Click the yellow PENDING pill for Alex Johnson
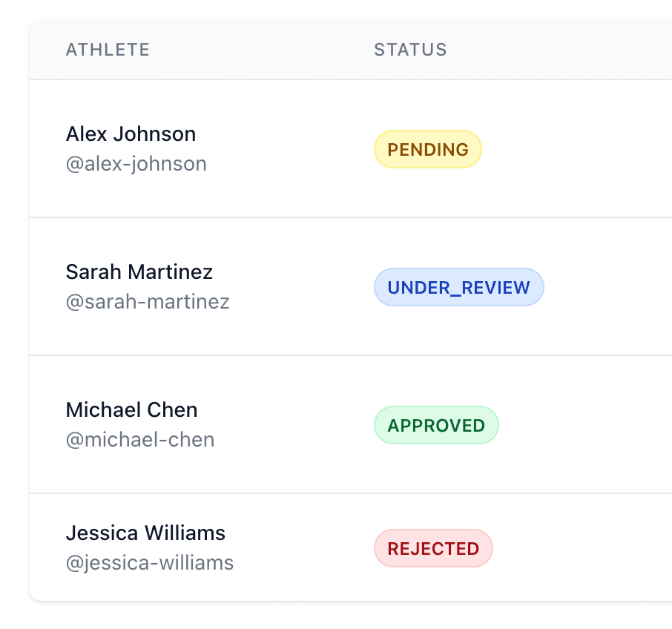The height and width of the screenshot is (629, 672). click(x=427, y=149)
